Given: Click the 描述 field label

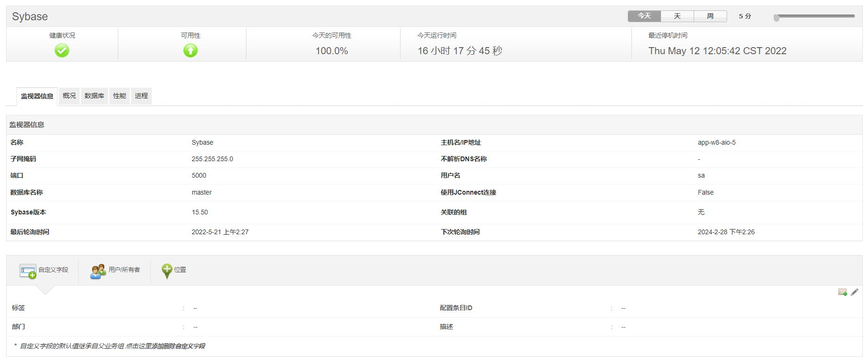Looking at the screenshot, I should click(446, 327).
